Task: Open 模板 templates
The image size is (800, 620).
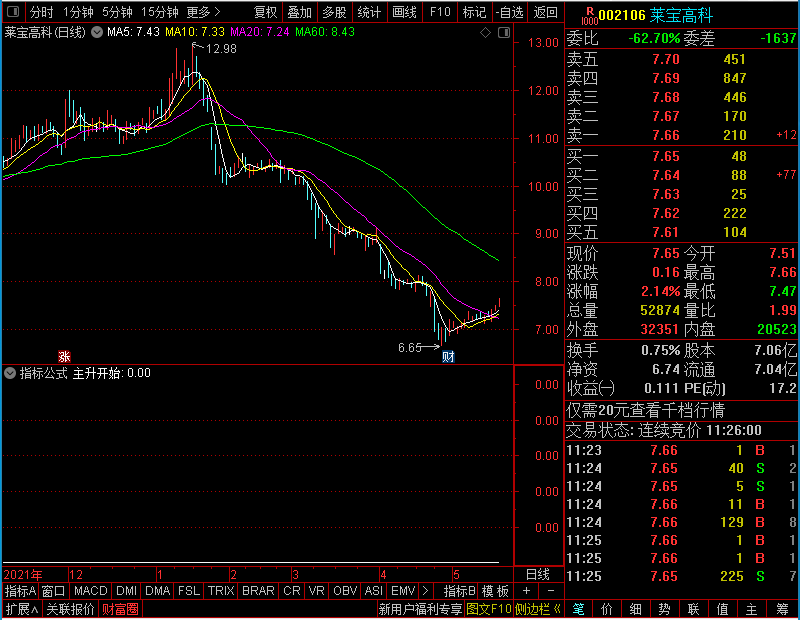Action: pyautogui.click(x=495, y=591)
